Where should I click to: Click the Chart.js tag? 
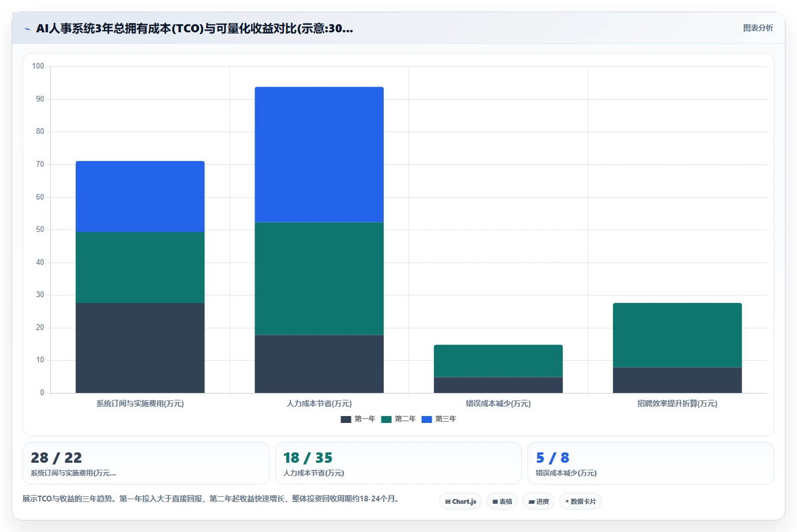(x=461, y=501)
